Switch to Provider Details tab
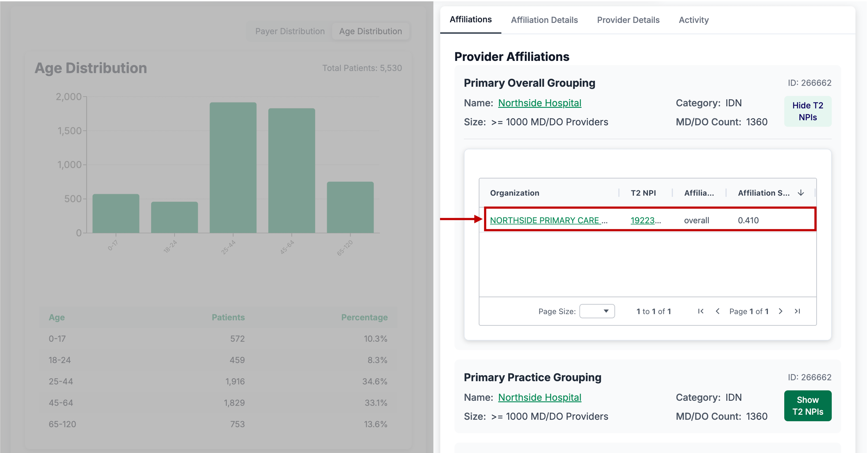Image resolution: width=868 pixels, height=453 pixels. (x=628, y=20)
